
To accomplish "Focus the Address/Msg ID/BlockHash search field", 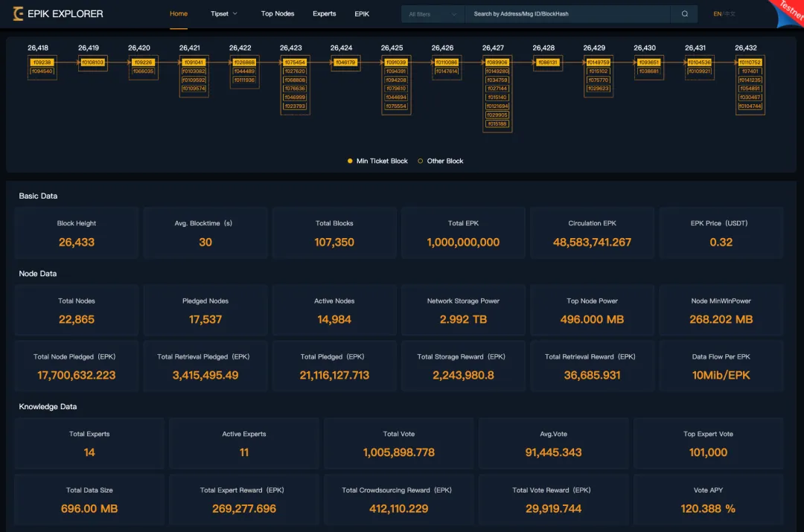I will (x=567, y=14).
